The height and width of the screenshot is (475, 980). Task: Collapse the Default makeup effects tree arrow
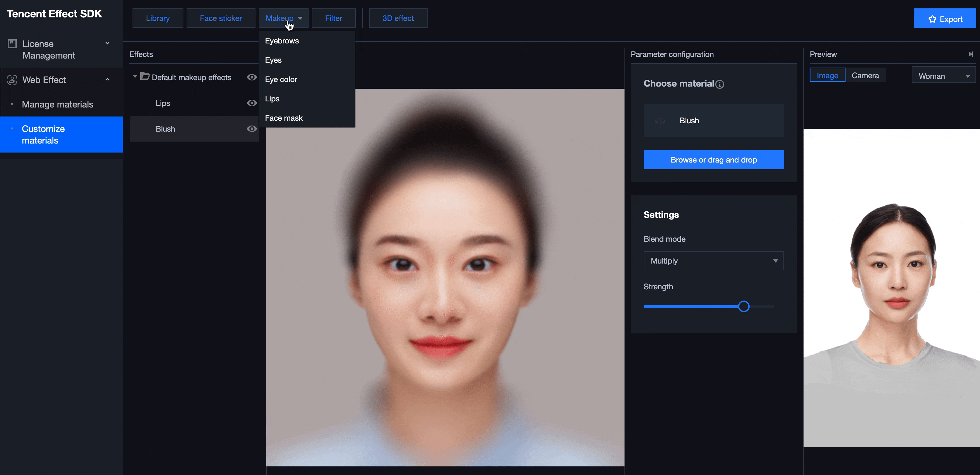point(135,77)
